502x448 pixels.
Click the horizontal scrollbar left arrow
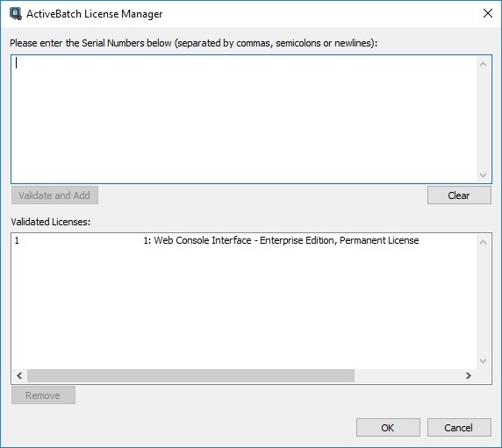(19, 375)
